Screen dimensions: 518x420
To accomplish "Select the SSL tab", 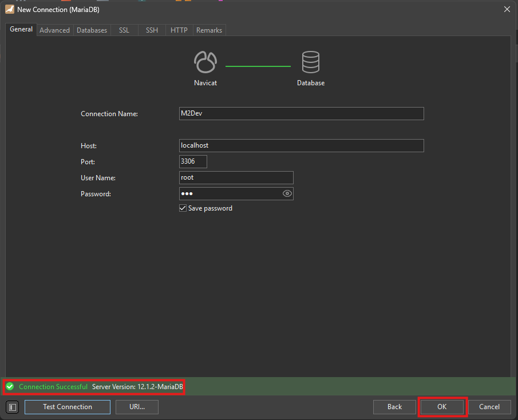I will (124, 30).
